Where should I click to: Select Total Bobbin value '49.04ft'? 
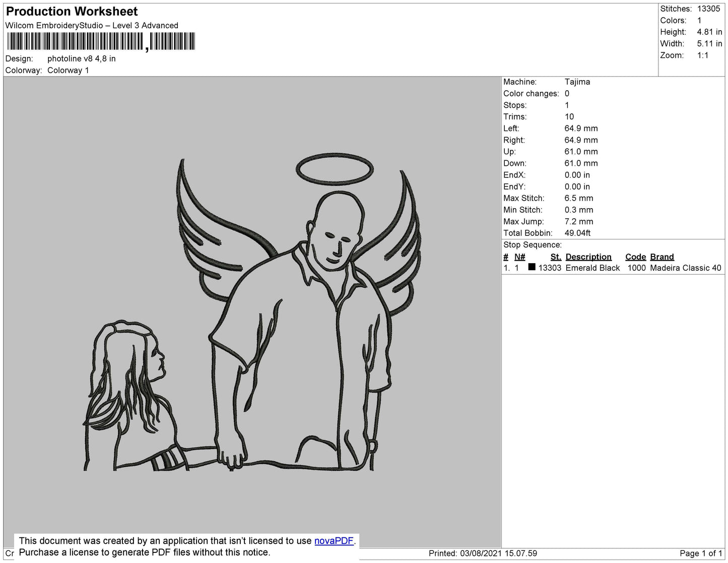577,233
